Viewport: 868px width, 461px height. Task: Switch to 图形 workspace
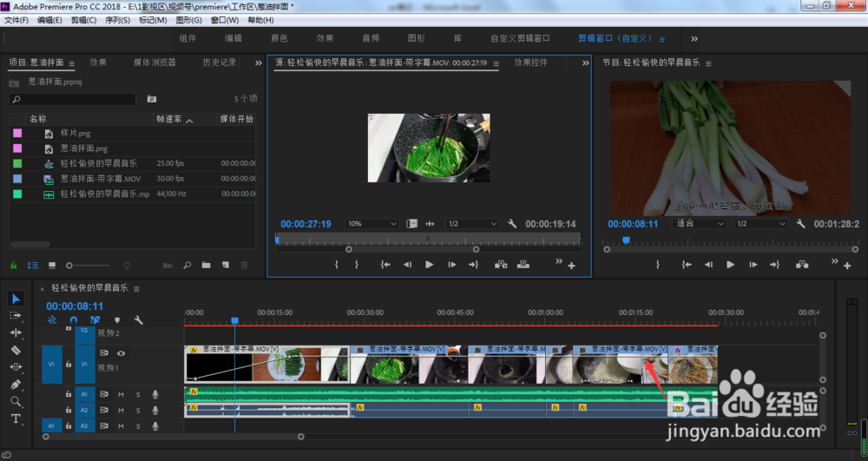point(417,38)
